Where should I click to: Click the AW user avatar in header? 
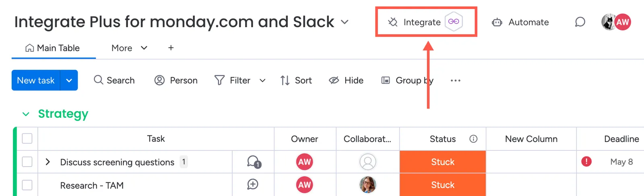click(622, 22)
